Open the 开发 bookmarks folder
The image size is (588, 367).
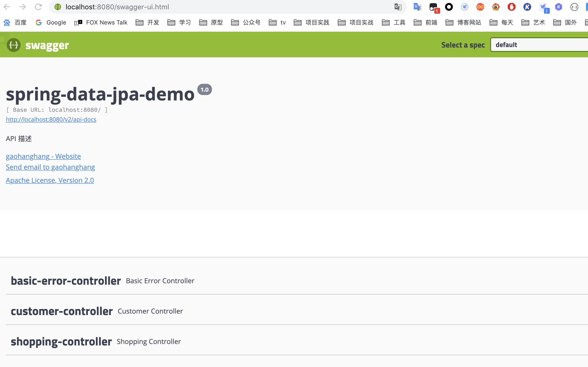tap(148, 23)
